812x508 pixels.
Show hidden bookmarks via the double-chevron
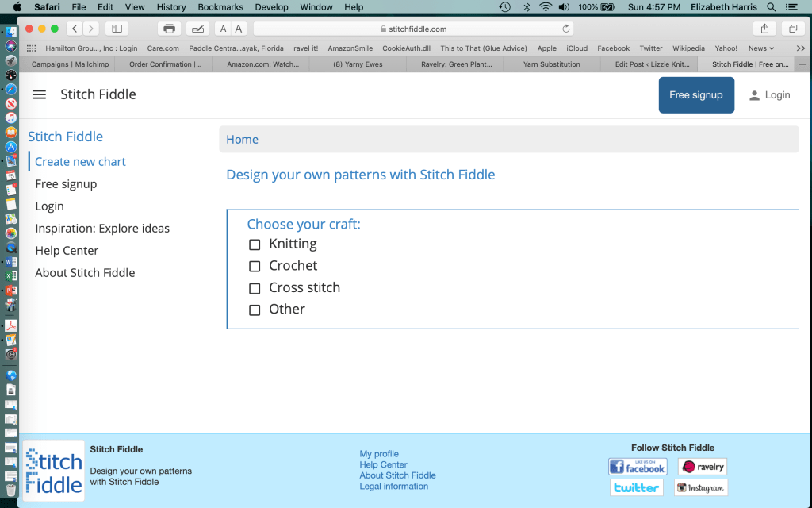click(800, 48)
